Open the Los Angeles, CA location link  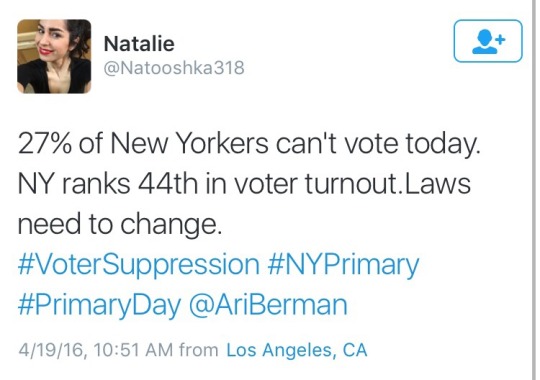[297, 350]
